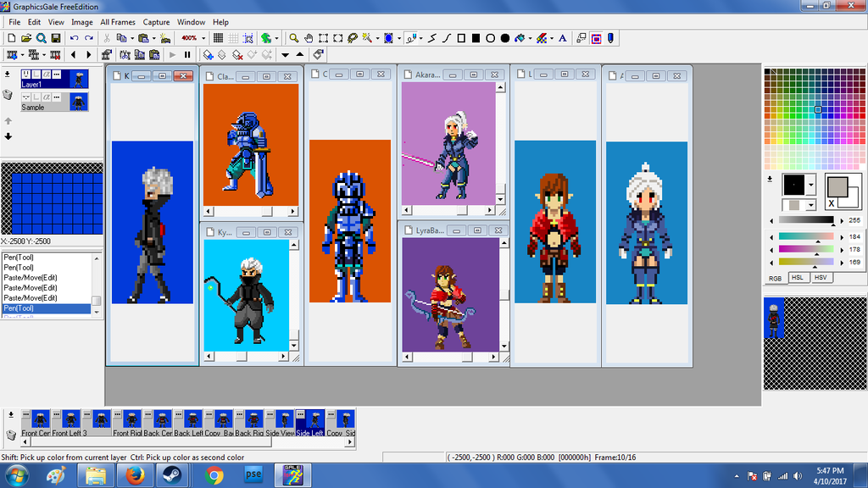Toggle visibility of the Layer1 layer

point(26,75)
